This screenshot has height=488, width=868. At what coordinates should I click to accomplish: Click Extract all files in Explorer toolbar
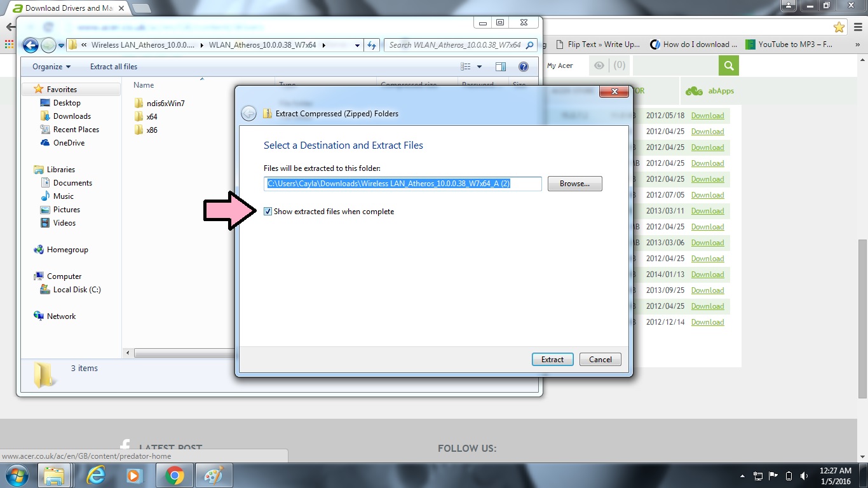[x=114, y=67]
